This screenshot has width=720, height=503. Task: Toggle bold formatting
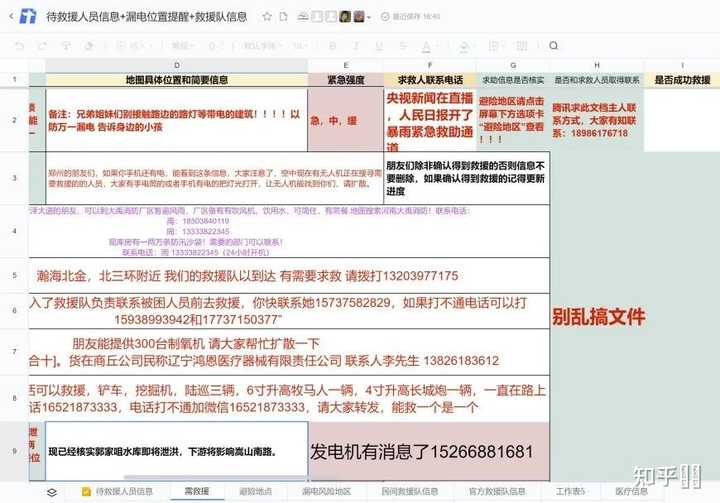point(333,45)
